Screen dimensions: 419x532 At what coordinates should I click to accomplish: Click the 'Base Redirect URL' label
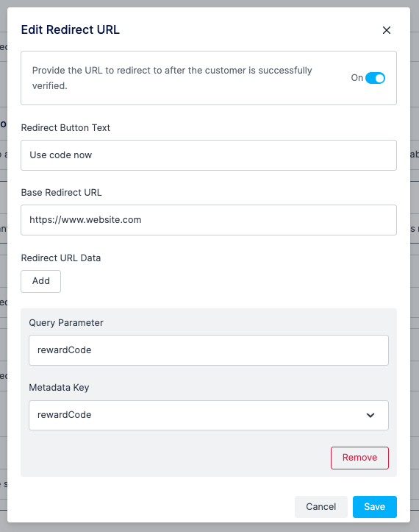click(x=61, y=193)
